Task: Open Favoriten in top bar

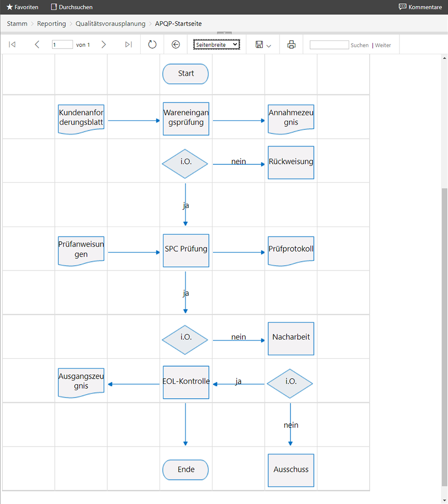Action: (x=22, y=7)
